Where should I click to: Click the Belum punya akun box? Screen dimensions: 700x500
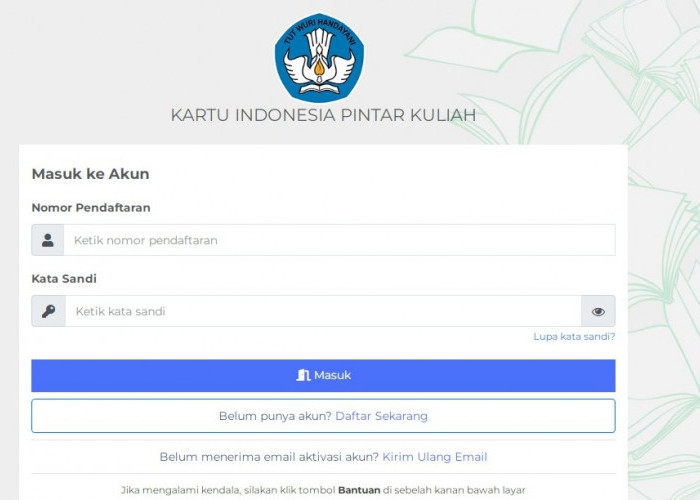323,416
